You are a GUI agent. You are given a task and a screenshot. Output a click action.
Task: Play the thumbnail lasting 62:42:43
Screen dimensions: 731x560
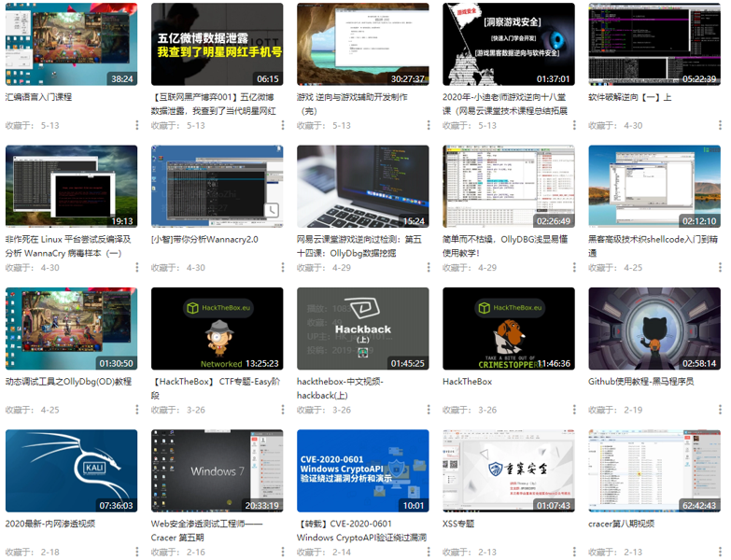[x=654, y=470]
